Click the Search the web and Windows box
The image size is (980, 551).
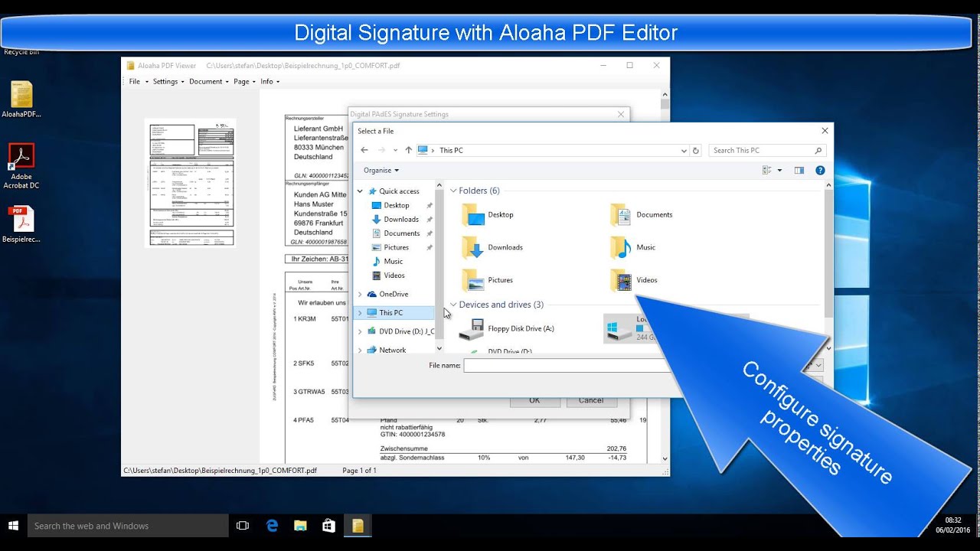pyautogui.click(x=128, y=526)
